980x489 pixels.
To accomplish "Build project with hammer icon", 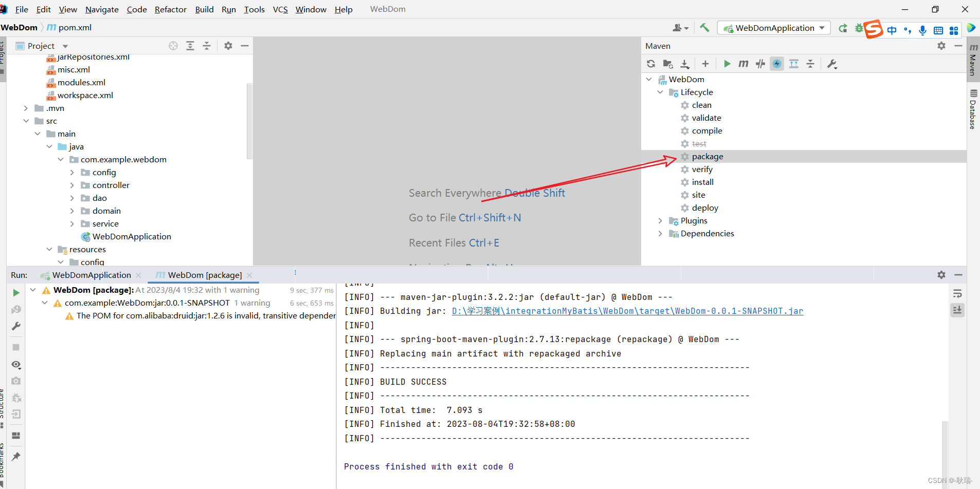I will (704, 28).
